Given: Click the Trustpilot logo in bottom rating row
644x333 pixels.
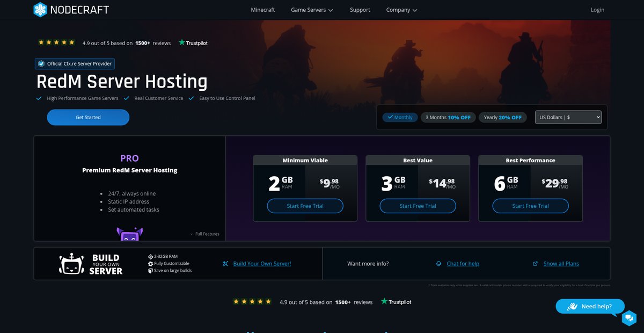Looking at the screenshot, I should [396, 302].
